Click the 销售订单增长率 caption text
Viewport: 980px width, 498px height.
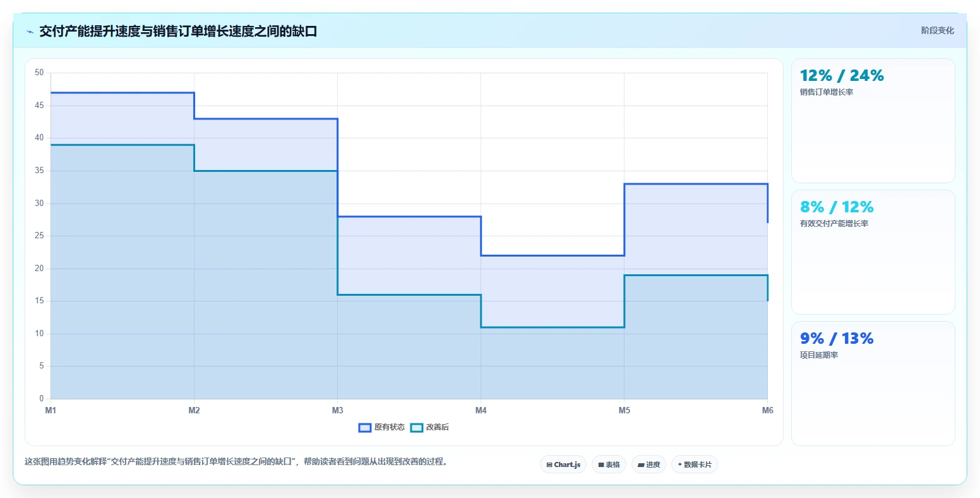(x=826, y=92)
